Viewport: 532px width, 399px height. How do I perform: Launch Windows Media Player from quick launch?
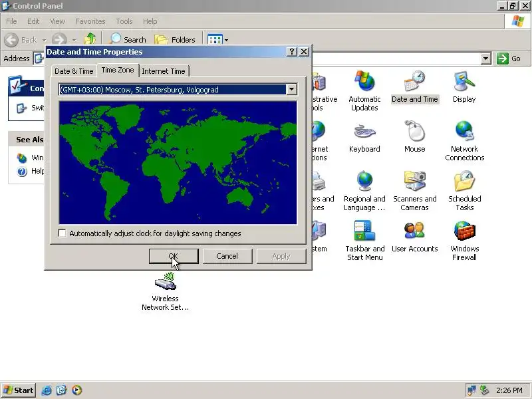coord(76,390)
